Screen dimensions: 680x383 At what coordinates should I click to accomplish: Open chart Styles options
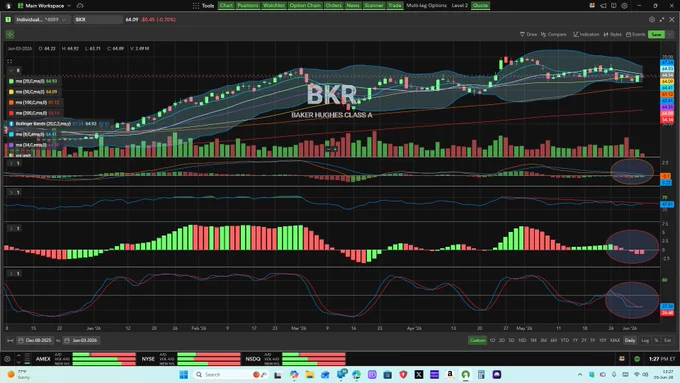click(612, 34)
